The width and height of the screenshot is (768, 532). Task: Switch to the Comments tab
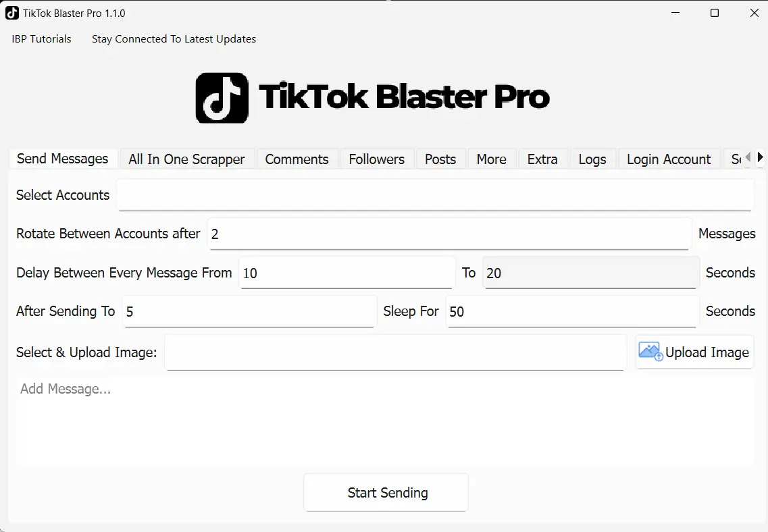click(297, 159)
